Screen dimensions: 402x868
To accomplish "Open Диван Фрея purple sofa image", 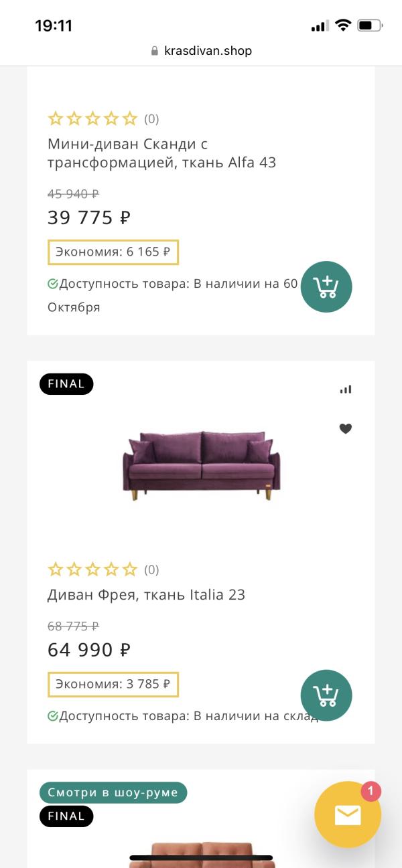I will [201, 466].
